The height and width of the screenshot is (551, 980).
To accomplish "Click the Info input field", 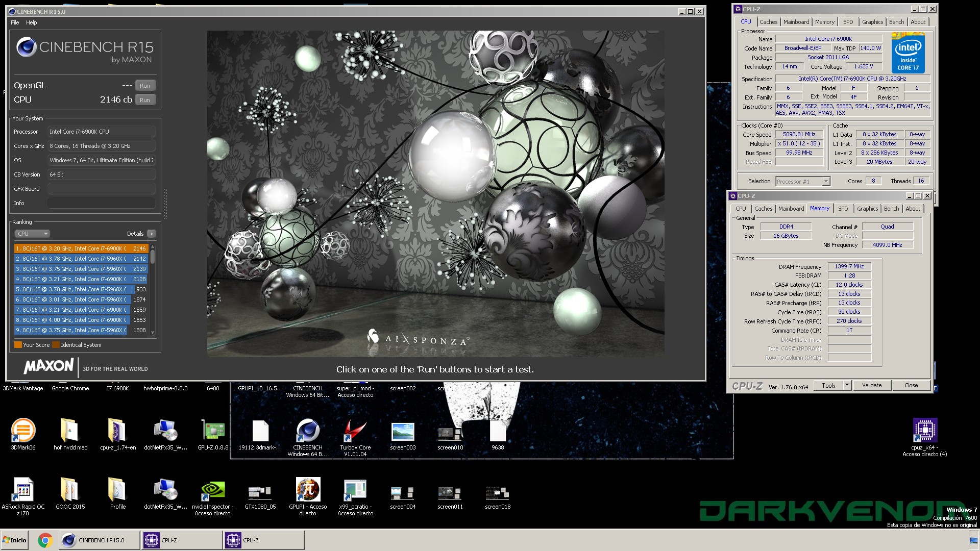I will point(102,203).
